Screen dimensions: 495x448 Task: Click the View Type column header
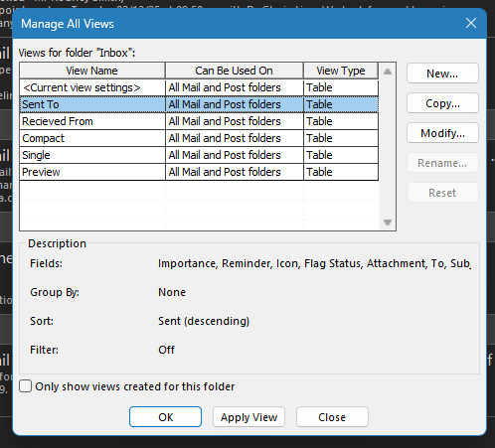coord(341,71)
